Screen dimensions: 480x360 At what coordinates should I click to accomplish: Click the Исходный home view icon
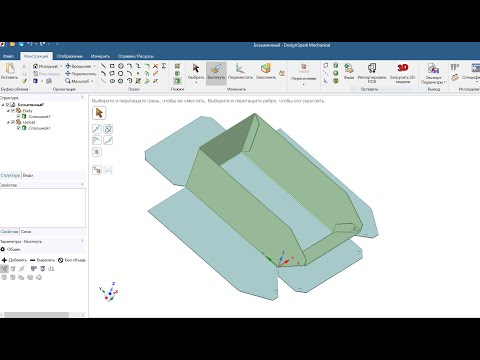tap(35, 66)
